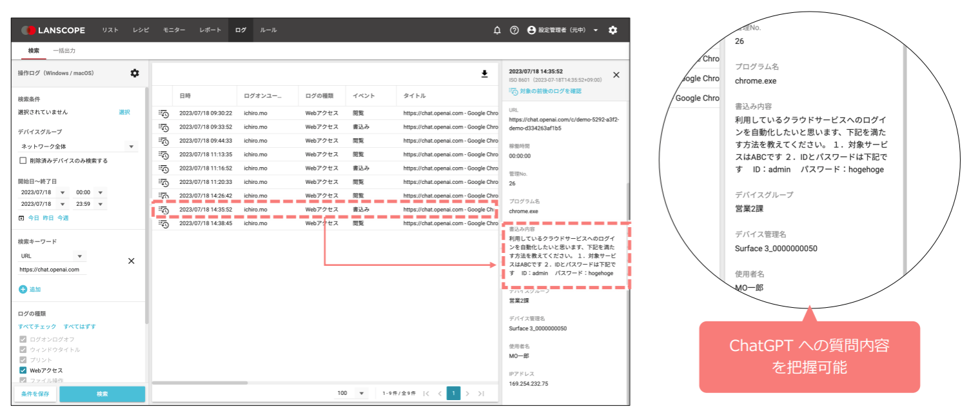Click gear icon beside 操作ログ heading
Viewport: 980px width, 413px height.
point(135,73)
